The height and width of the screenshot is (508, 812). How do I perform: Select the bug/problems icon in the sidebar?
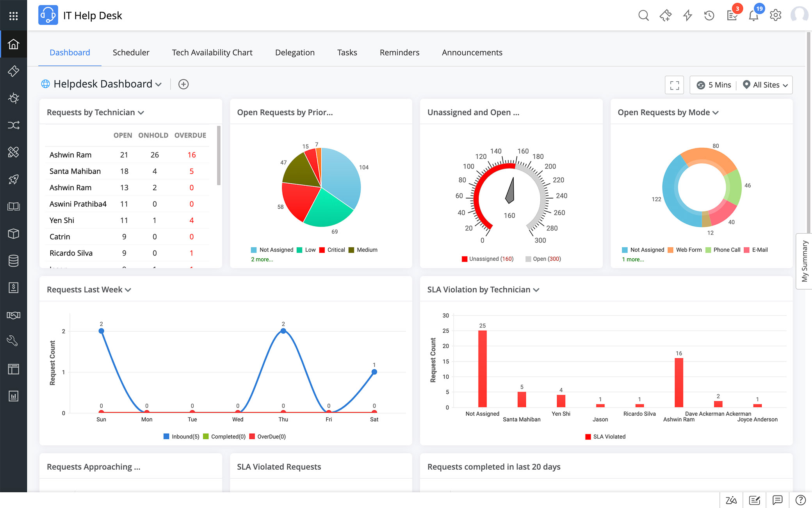tap(14, 98)
